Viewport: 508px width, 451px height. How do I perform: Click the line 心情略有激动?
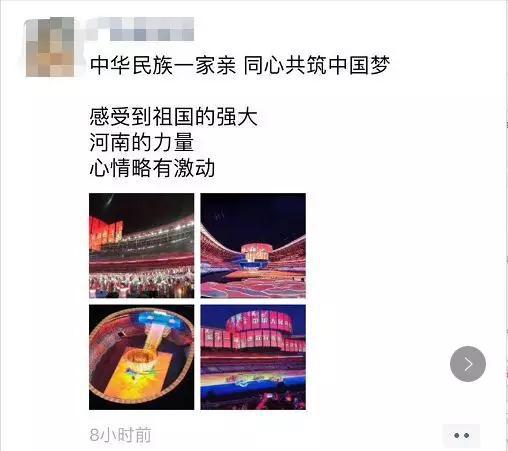click(x=152, y=168)
